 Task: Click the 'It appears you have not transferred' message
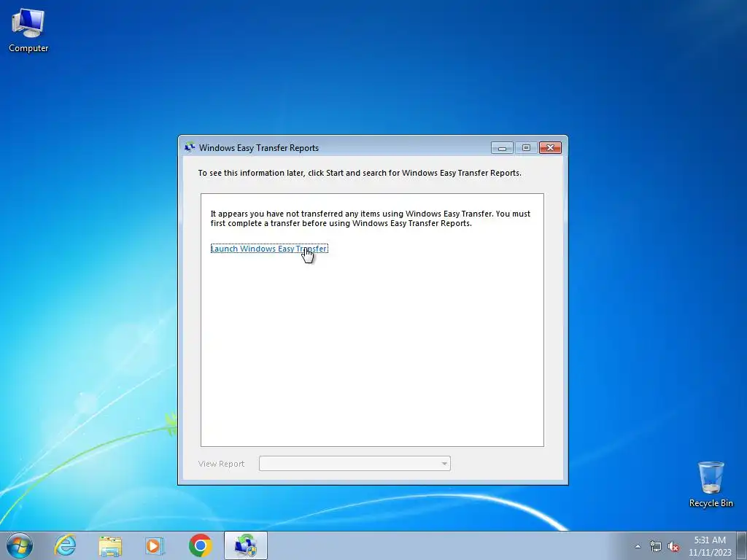point(370,219)
